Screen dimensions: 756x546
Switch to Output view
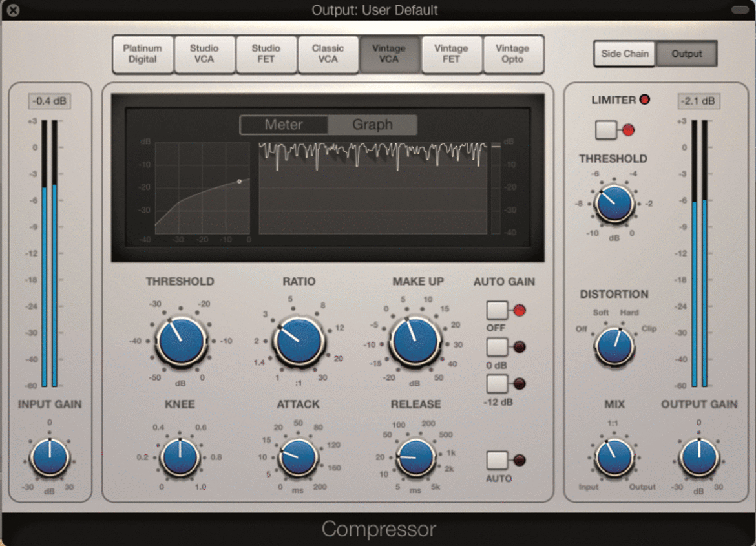[x=687, y=54]
